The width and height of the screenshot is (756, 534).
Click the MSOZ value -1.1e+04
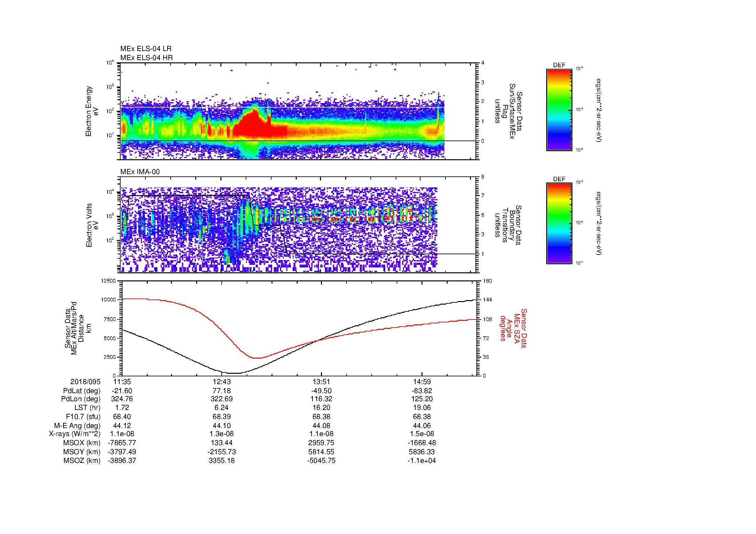(422, 461)
